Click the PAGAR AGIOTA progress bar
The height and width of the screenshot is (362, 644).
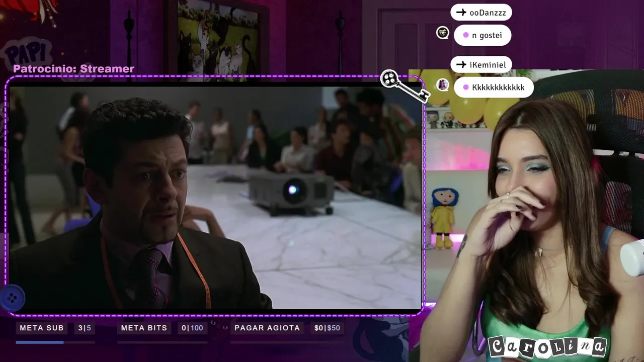287,342
